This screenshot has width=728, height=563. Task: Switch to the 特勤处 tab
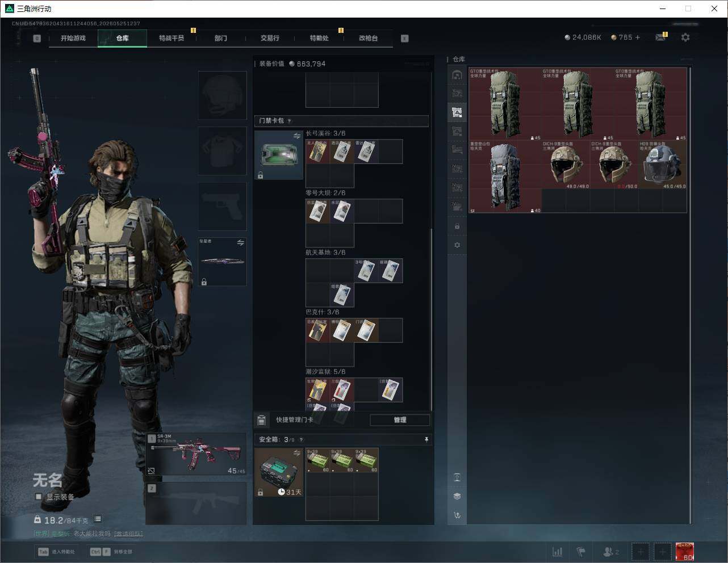point(319,38)
